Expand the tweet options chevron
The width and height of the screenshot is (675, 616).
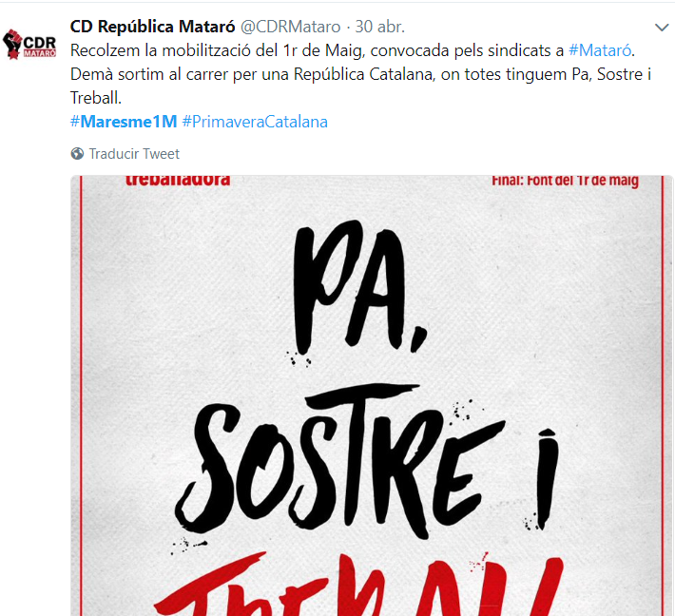662,28
